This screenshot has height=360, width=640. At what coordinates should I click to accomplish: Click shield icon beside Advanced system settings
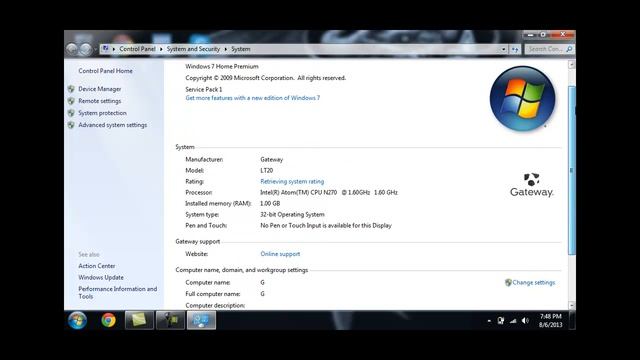(x=71, y=125)
